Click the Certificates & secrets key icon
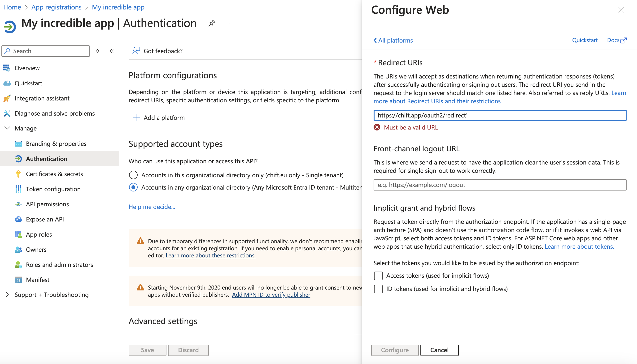637x364 pixels. pyautogui.click(x=18, y=174)
